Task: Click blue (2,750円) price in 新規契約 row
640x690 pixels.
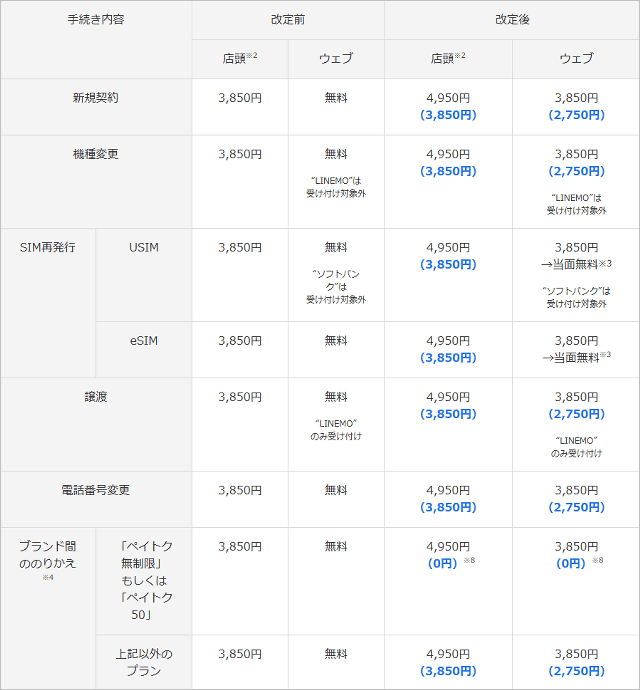Action: pos(576,115)
